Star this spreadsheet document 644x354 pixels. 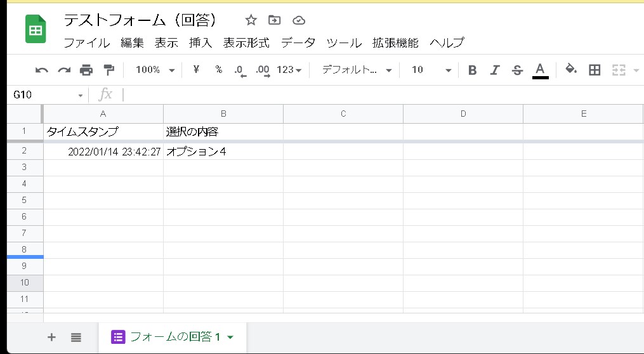pyautogui.click(x=251, y=20)
